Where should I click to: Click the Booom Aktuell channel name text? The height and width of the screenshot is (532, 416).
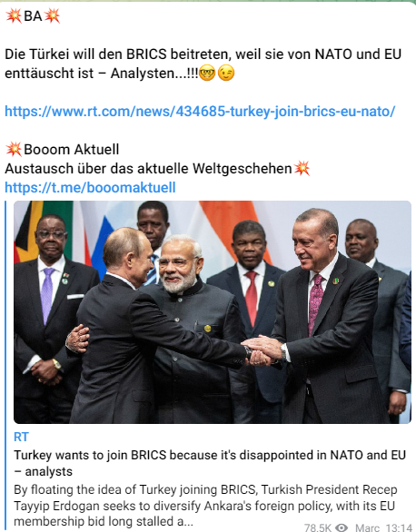pos(72,149)
